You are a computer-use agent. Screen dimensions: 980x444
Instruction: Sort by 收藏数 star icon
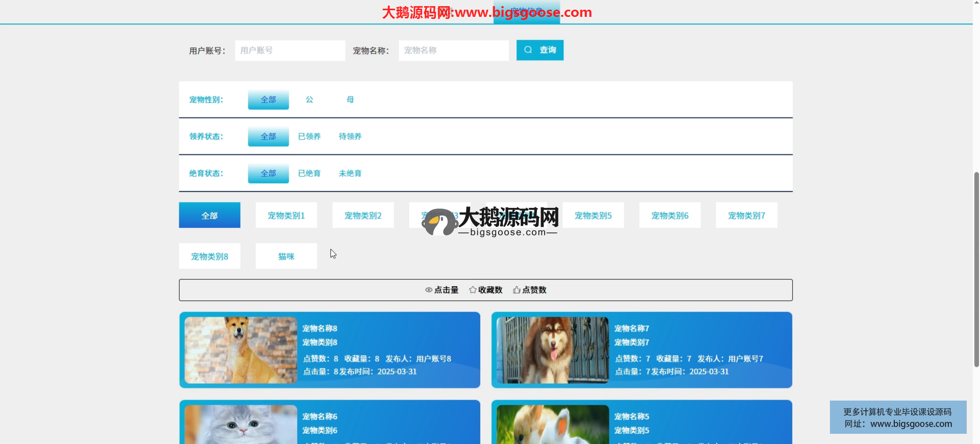click(473, 290)
